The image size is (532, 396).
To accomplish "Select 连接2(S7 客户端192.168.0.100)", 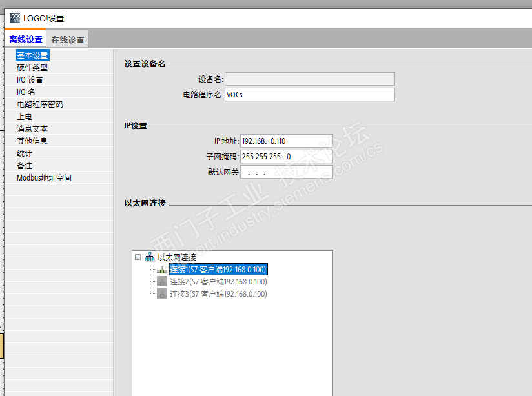I will [218, 281].
